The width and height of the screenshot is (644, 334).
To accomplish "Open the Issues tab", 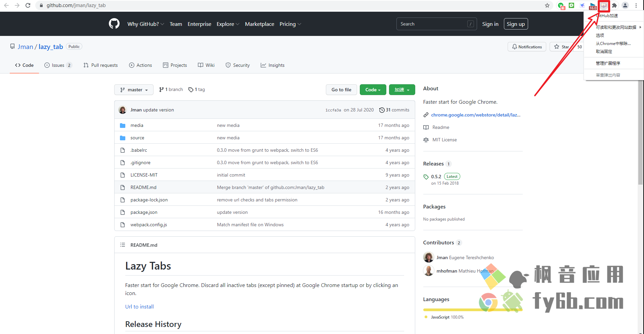I will [x=58, y=65].
